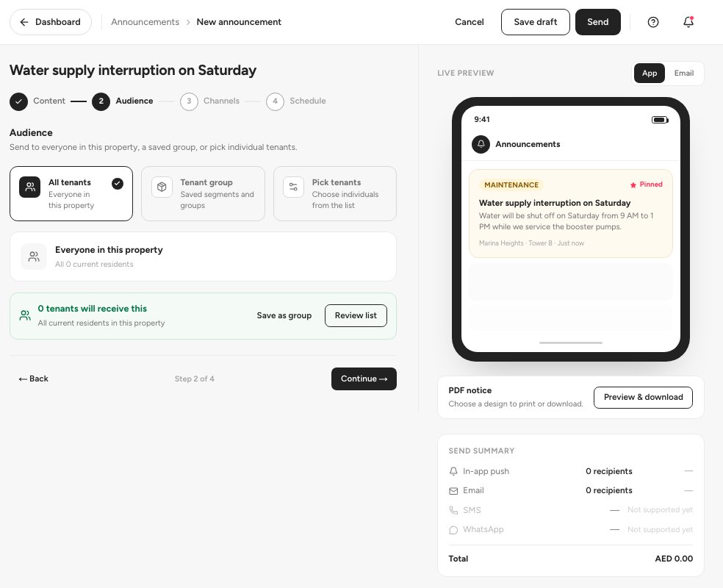Click the 'SEND SUMMARY' heading
723x588 pixels.
481,451
